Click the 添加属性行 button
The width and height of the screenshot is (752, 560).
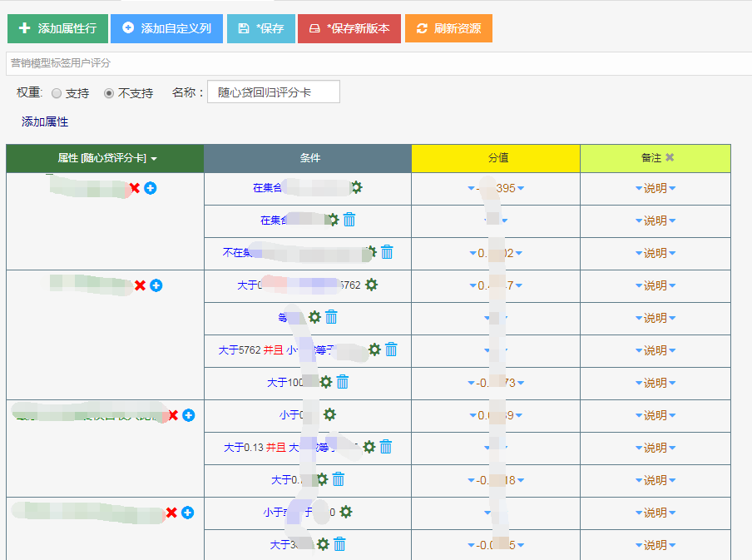[57, 28]
